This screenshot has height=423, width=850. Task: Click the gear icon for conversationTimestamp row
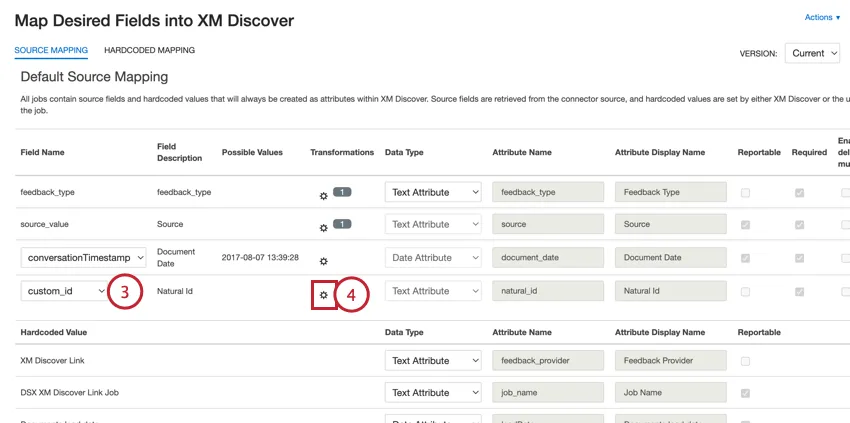pos(323,261)
